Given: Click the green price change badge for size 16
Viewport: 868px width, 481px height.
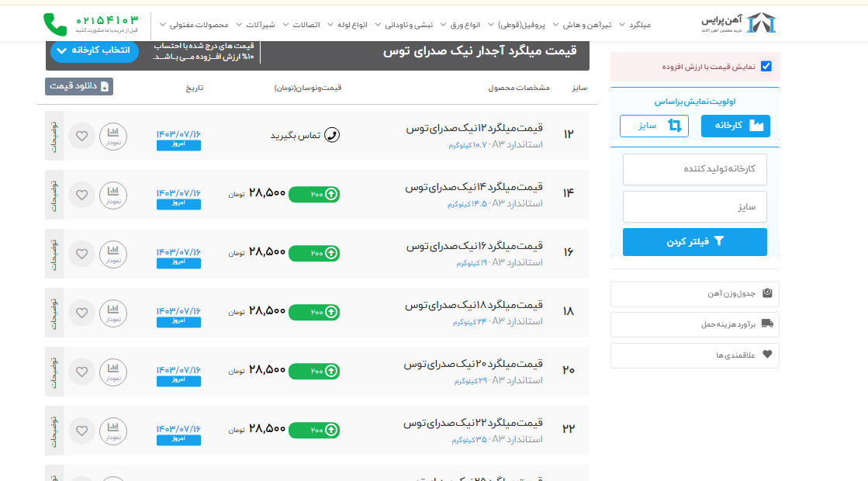Looking at the screenshot, I should (x=314, y=253).
